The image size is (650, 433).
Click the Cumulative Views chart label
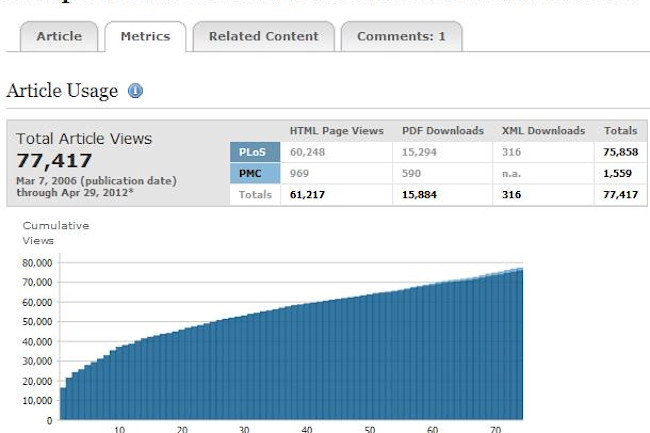pyautogui.click(x=56, y=233)
